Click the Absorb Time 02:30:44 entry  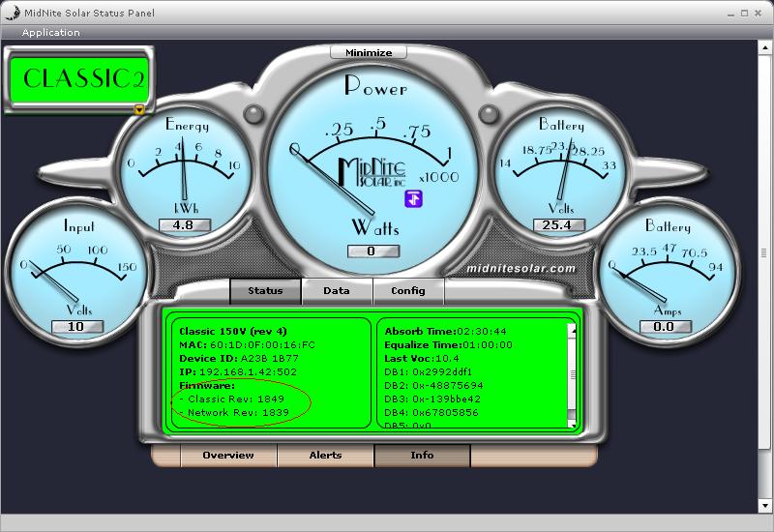[x=445, y=331]
